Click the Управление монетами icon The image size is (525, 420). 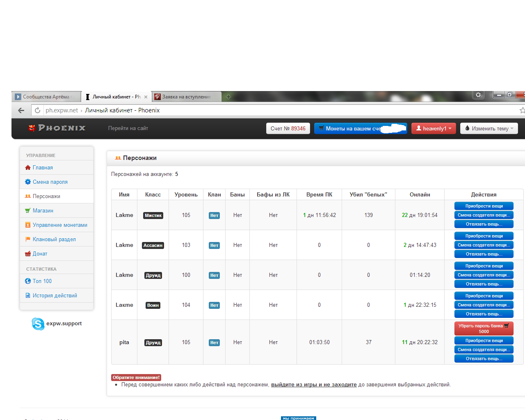pyautogui.click(x=28, y=225)
